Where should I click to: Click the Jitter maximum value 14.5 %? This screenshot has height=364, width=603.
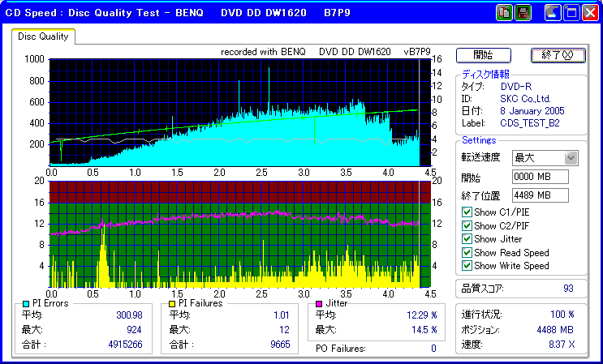424,330
